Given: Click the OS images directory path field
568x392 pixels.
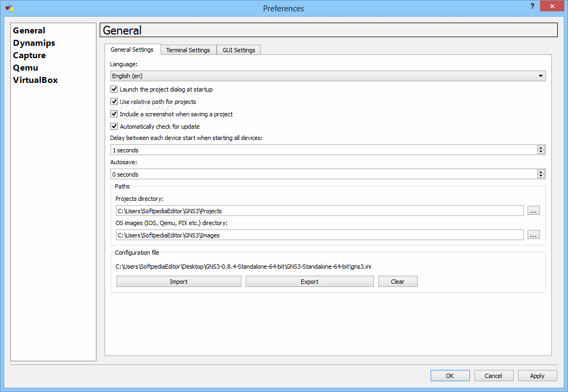Looking at the screenshot, I should (320, 235).
